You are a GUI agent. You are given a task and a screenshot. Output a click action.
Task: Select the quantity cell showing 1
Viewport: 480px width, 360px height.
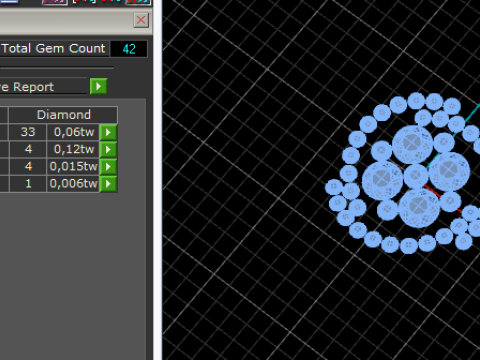pyautogui.click(x=28, y=184)
